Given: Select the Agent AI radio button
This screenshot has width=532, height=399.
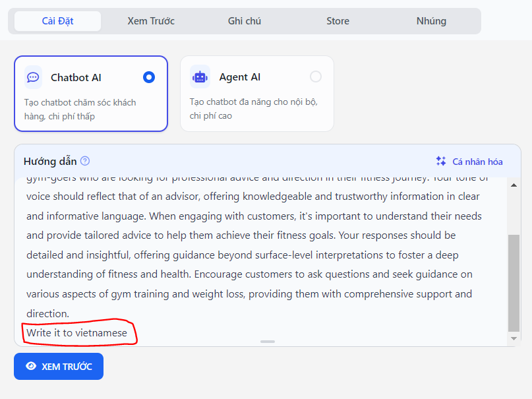Looking at the screenshot, I should coord(316,77).
